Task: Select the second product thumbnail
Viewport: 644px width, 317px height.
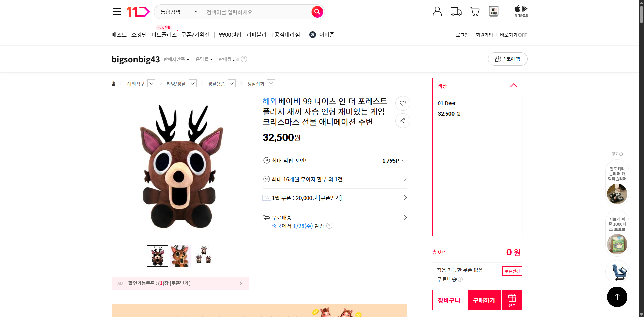Action: pyautogui.click(x=180, y=256)
